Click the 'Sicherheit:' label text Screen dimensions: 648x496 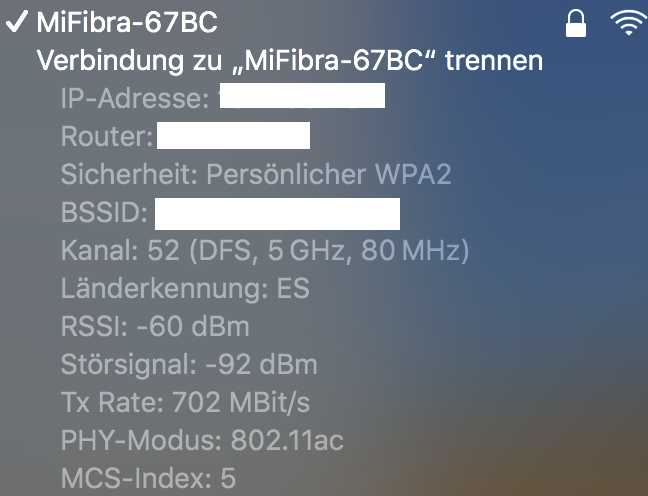pyautogui.click(x=130, y=174)
